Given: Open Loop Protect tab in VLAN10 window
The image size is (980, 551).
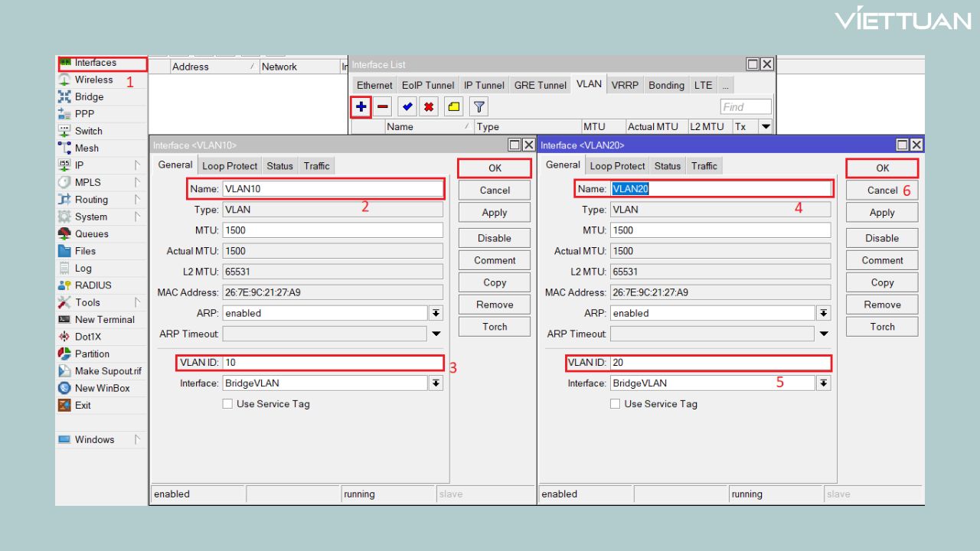Looking at the screenshot, I should [230, 166].
